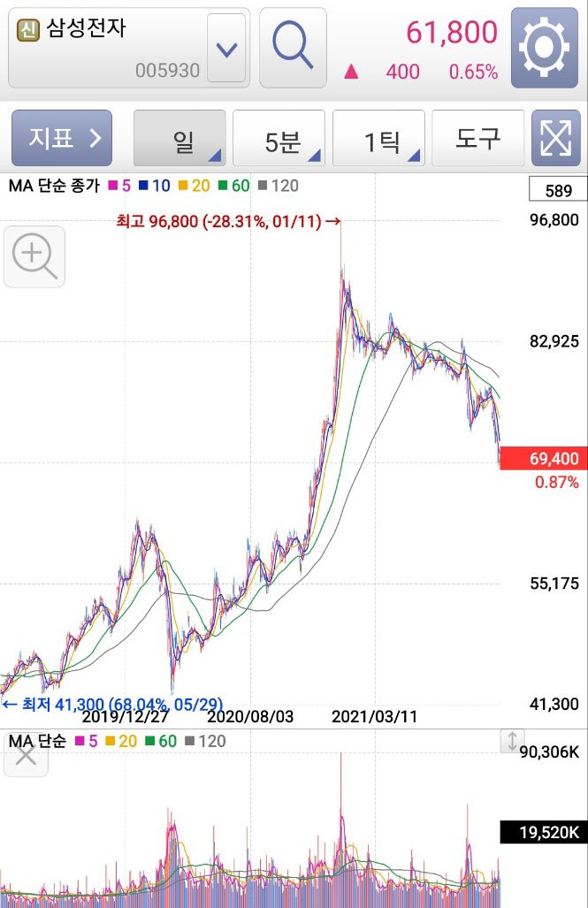
Task: Tap the 82,925 axis label
Action: point(554,341)
